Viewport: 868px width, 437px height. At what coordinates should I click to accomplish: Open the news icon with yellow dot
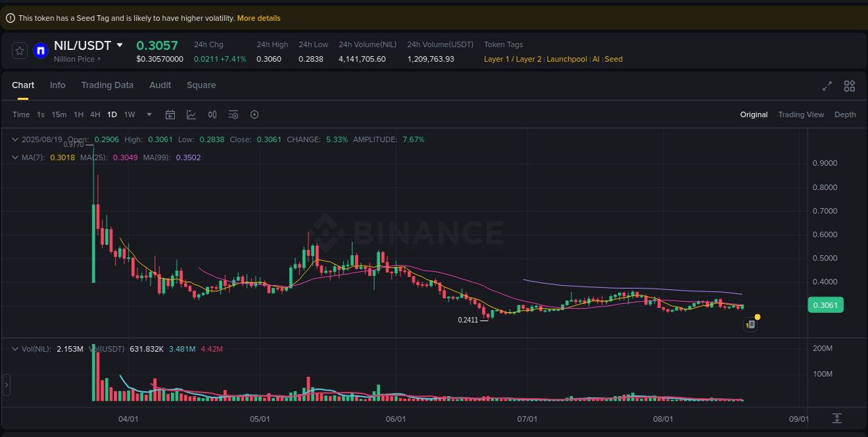(751, 323)
